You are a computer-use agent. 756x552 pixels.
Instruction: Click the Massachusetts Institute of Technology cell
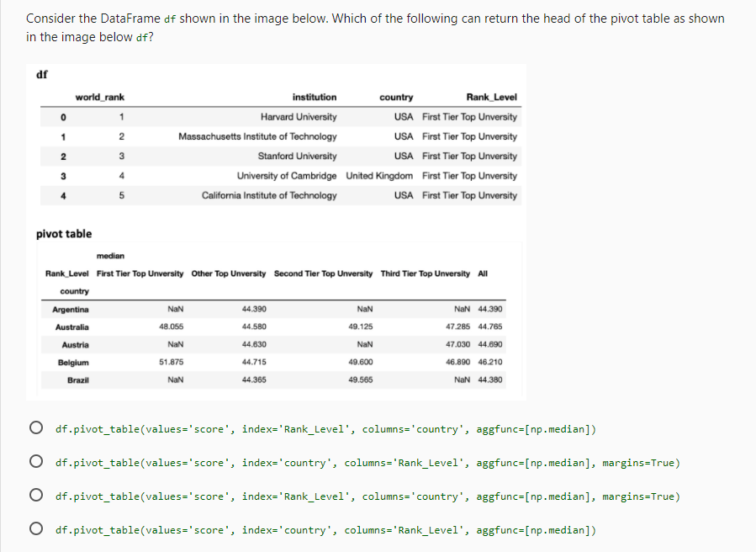click(x=257, y=136)
